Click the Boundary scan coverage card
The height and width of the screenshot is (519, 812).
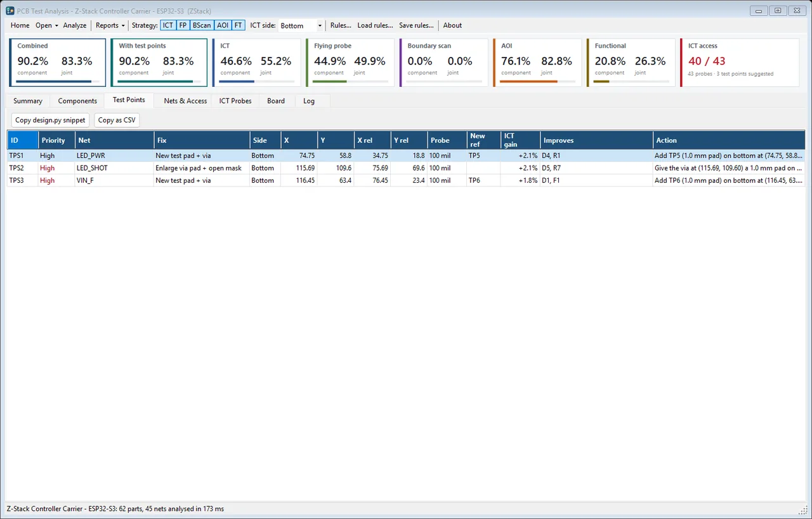(x=444, y=63)
